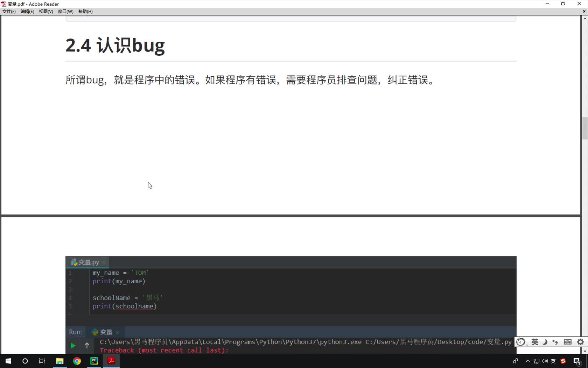The height and width of the screenshot is (368, 588).
Task: Minimize the Adobe Reader window
Action: [x=547, y=4]
